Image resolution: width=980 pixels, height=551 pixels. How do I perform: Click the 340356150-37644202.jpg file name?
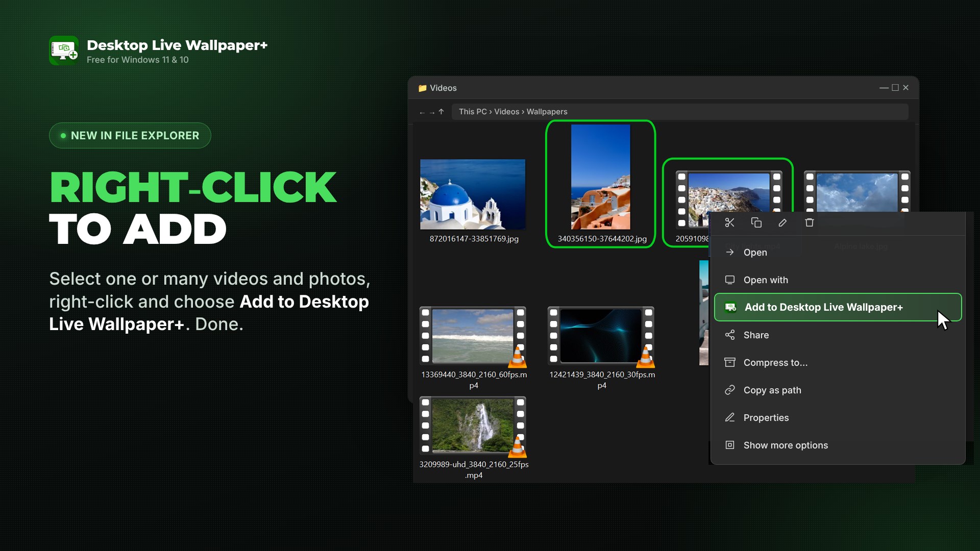coord(602,239)
